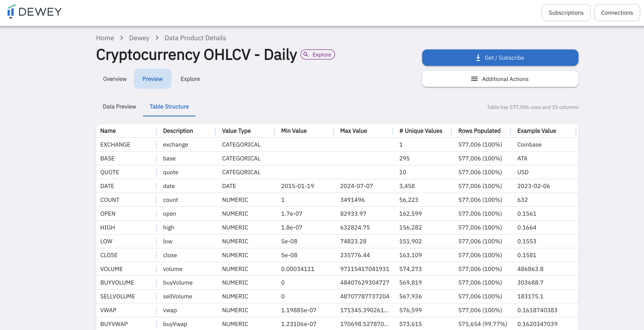Viewport: 644px width, 330px height.
Task: Select the VOLUME row name cell
Action: 112,269
